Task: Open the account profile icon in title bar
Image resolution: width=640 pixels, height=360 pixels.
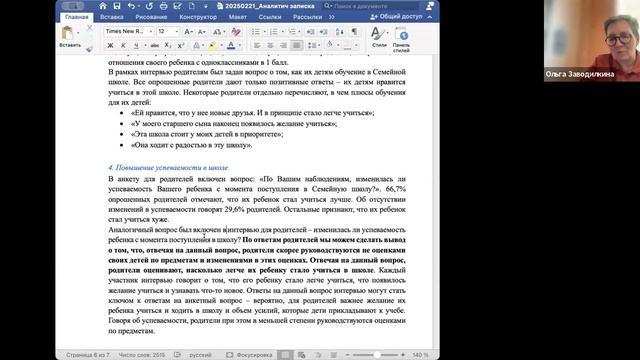Action: [430, 6]
